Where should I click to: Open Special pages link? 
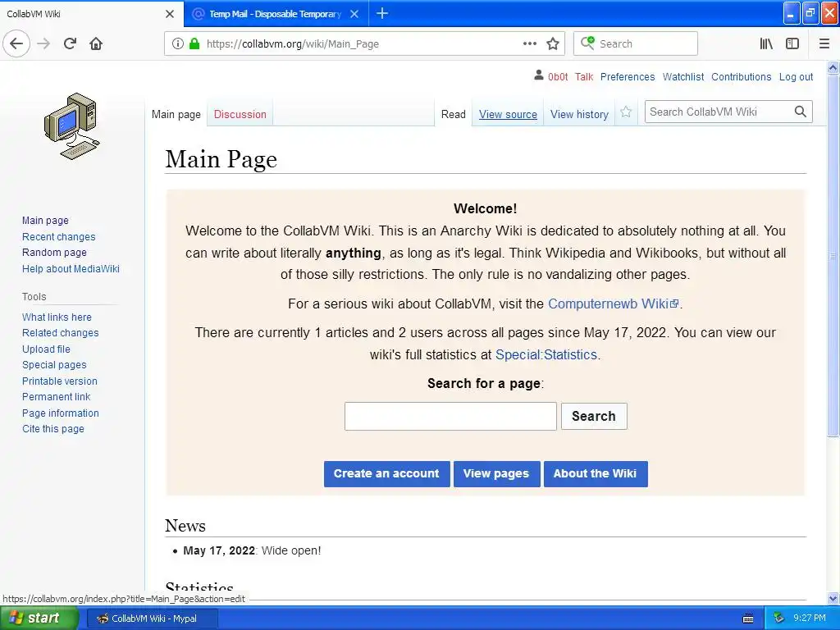coord(54,365)
